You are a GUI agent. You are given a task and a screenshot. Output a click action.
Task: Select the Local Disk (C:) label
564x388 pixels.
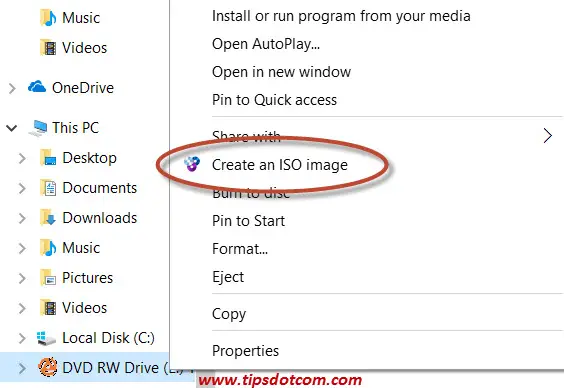(x=108, y=338)
